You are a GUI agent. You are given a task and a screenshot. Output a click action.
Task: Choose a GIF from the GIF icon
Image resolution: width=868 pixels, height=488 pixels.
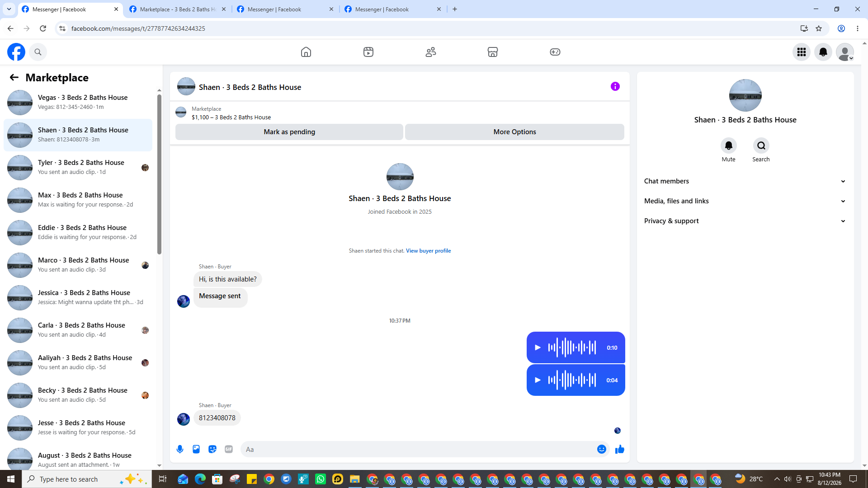tap(229, 449)
